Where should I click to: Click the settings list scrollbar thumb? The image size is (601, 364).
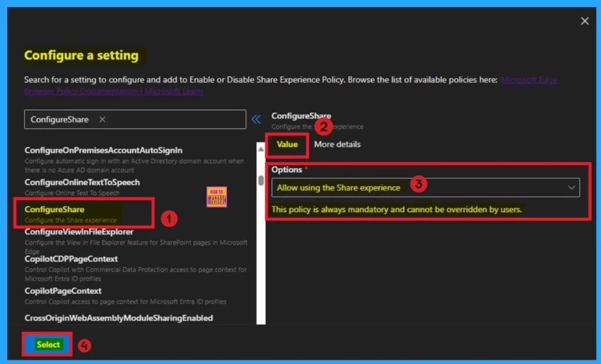[261, 181]
